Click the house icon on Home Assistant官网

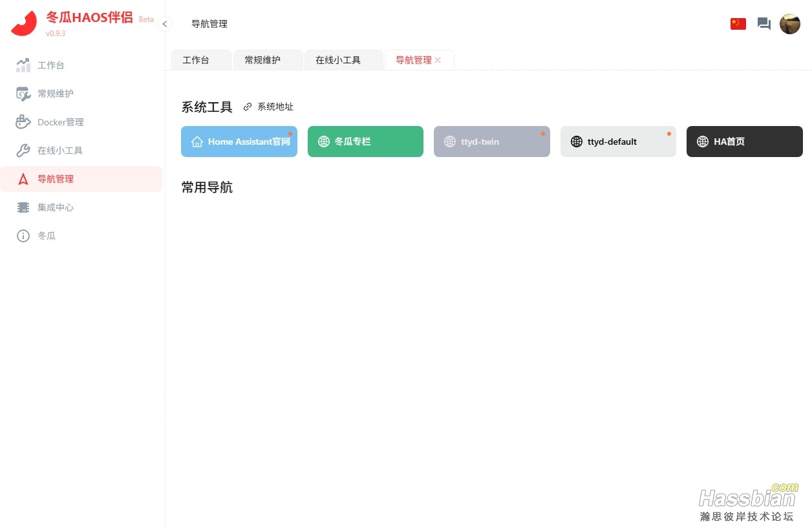tap(197, 142)
